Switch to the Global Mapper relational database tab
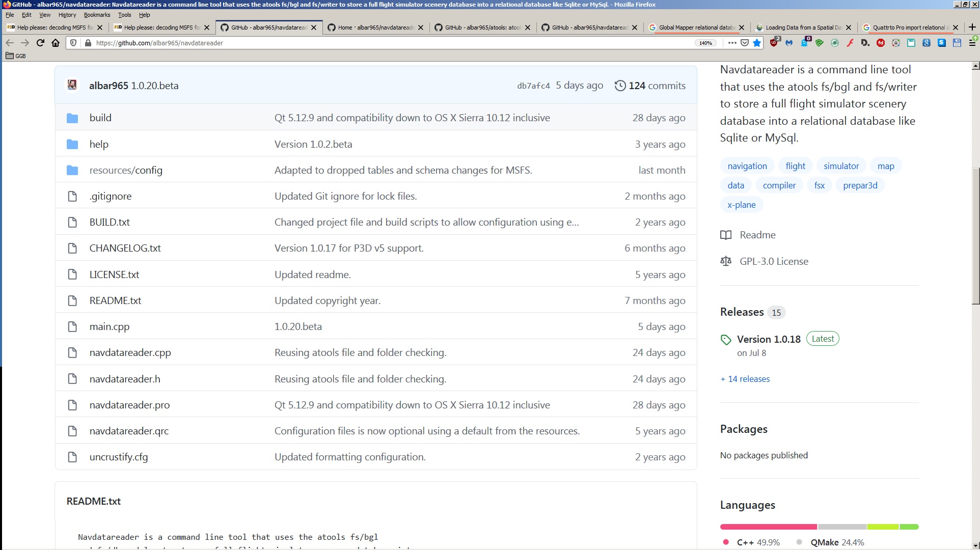 coord(693,28)
